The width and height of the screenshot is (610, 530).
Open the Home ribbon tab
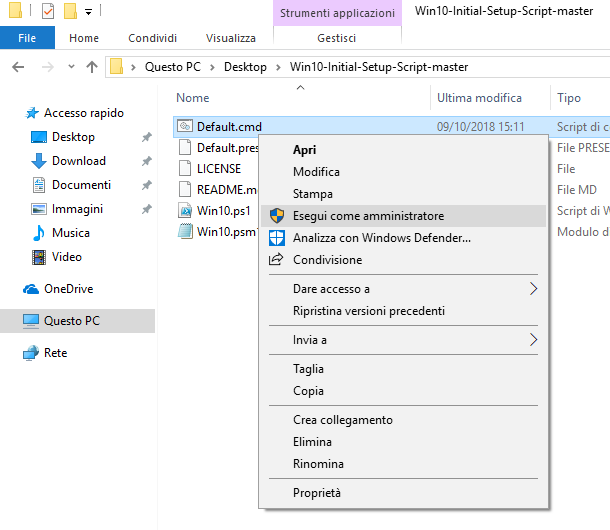(x=84, y=38)
